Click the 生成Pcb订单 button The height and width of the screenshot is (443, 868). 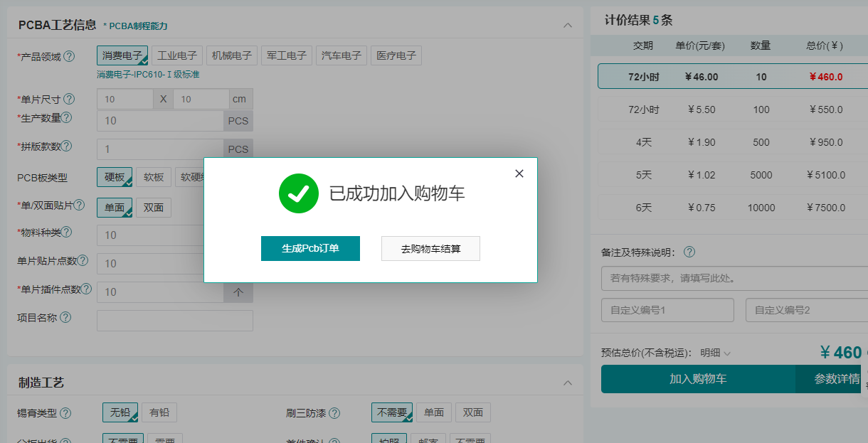[x=310, y=249]
